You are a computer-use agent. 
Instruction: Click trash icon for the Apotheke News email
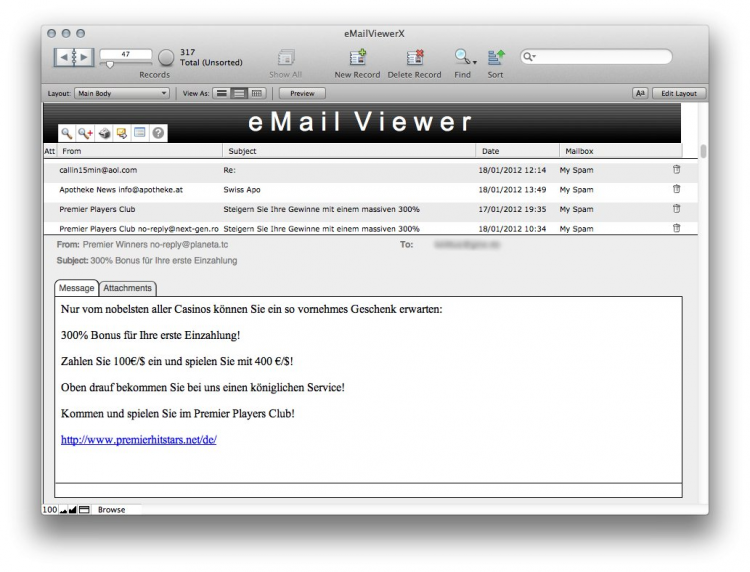tap(676, 189)
